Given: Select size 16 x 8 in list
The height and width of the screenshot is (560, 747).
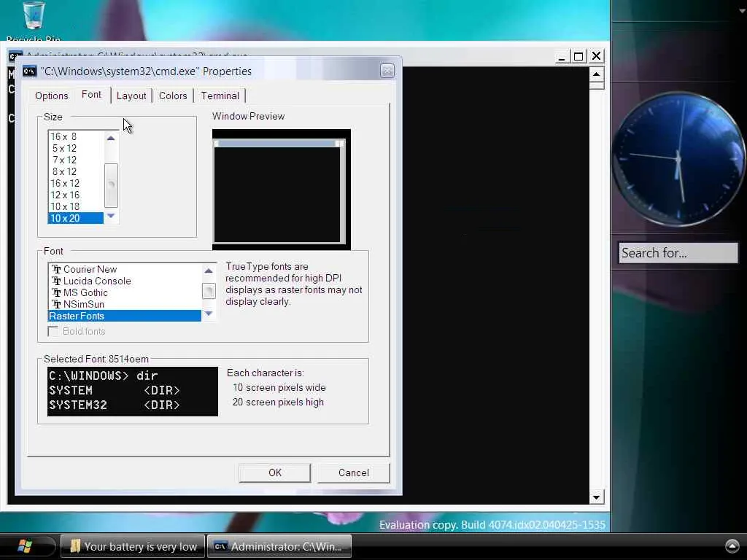Looking at the screenshot, I should pos(76,136).
